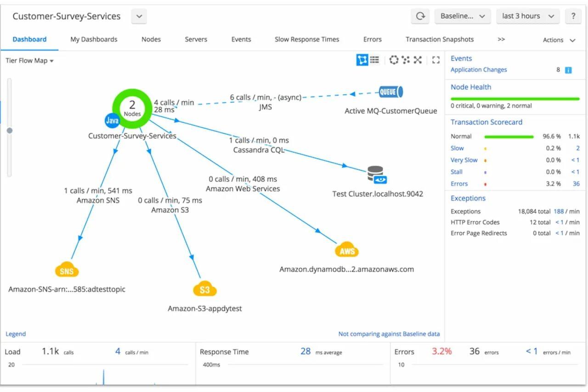Screen dimensions: 588x392
Task: Open the help question mark button
Action: coord(573,16)
